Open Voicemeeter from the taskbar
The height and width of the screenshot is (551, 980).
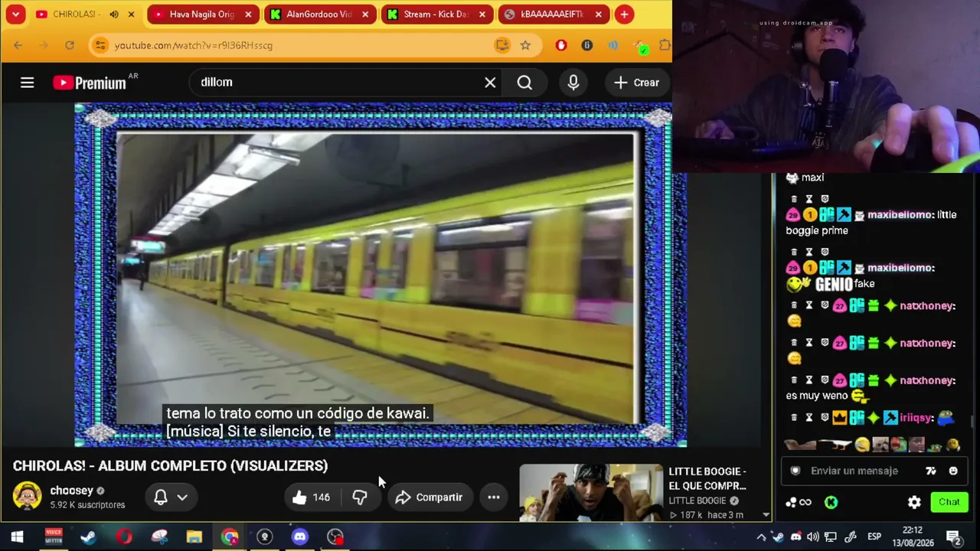point(53,536)
